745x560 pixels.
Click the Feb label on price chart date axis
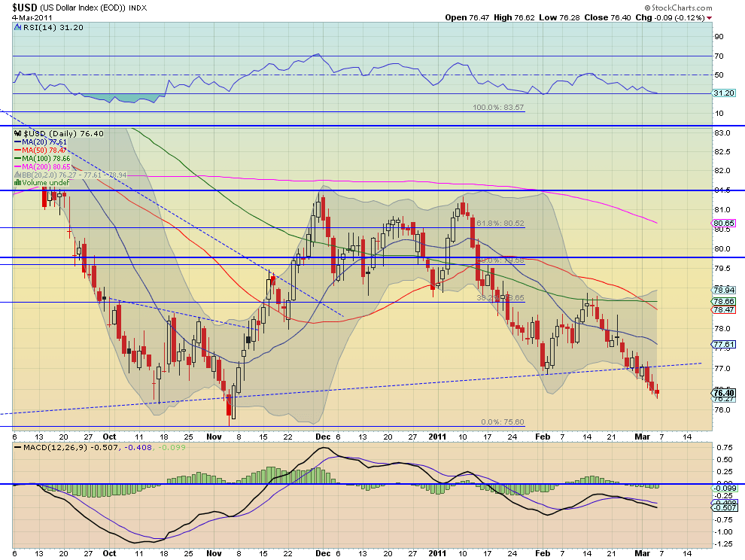click(543, 437)
